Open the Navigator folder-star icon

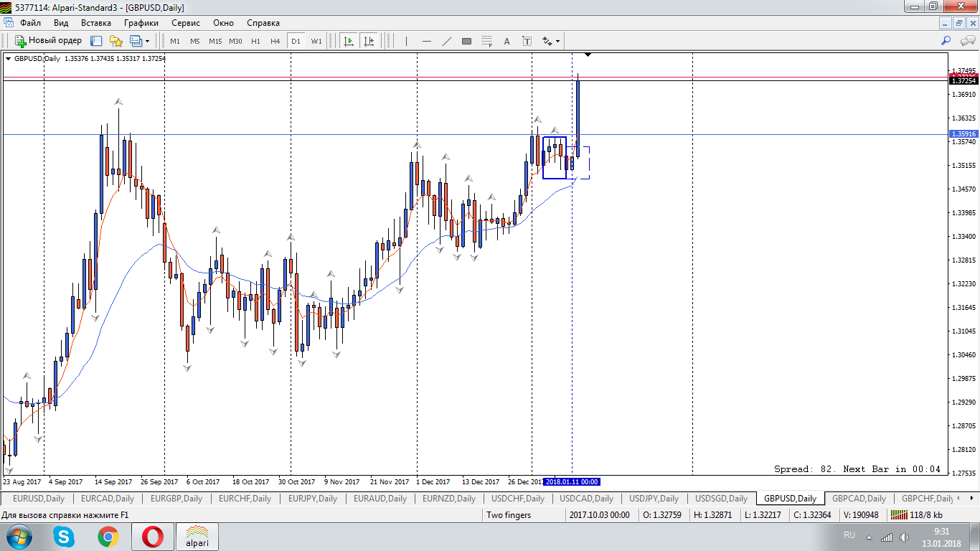tap(116, 41)
